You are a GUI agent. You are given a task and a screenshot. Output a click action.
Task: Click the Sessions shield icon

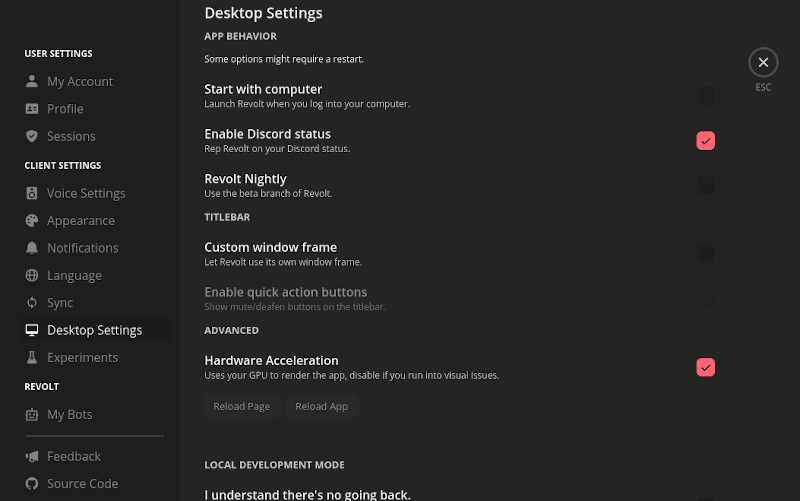[x=32, y=136]
